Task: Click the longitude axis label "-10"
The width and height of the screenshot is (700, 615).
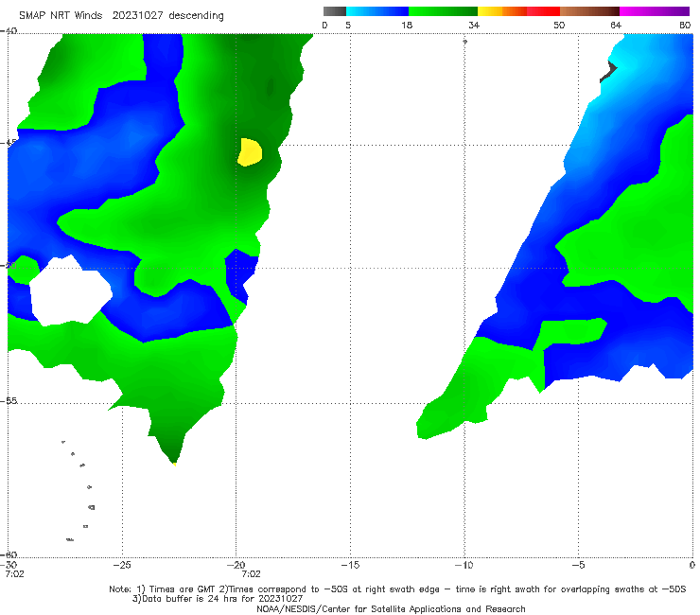Action: pos(464,565)
